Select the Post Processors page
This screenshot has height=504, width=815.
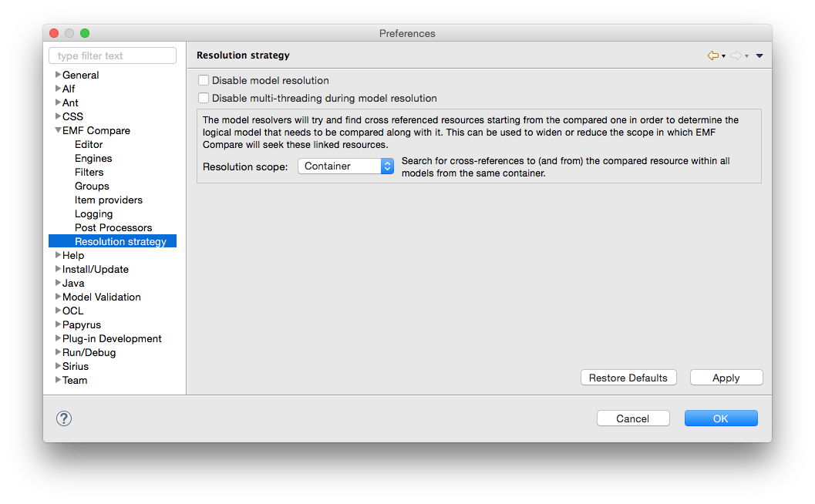click(x=113, y=228)
